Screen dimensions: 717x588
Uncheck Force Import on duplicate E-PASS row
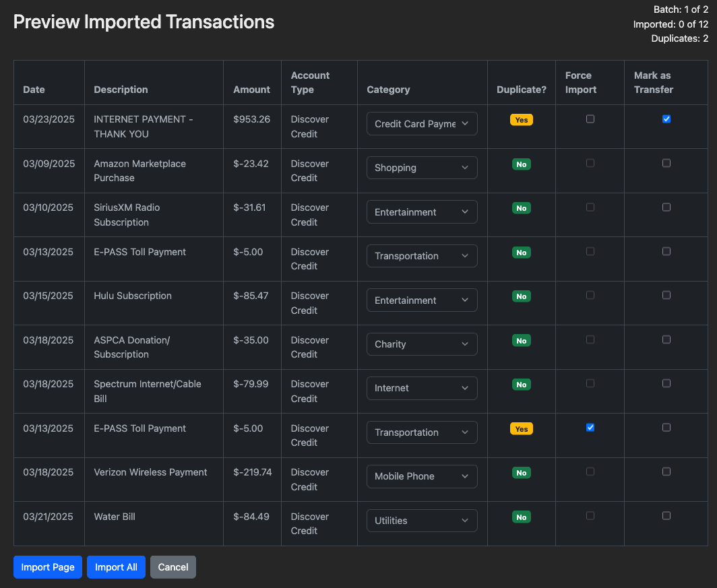590,428
